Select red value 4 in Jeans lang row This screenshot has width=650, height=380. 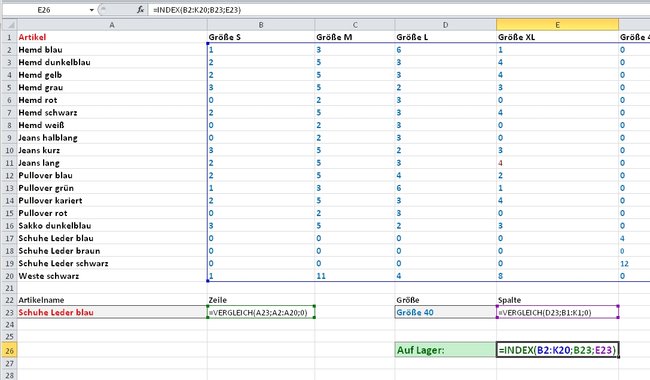(x=557, y=163)
